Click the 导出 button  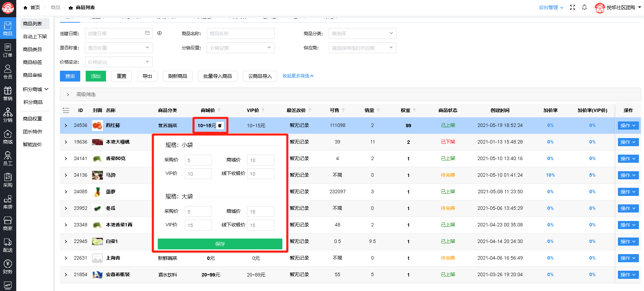tap(147, 76)
